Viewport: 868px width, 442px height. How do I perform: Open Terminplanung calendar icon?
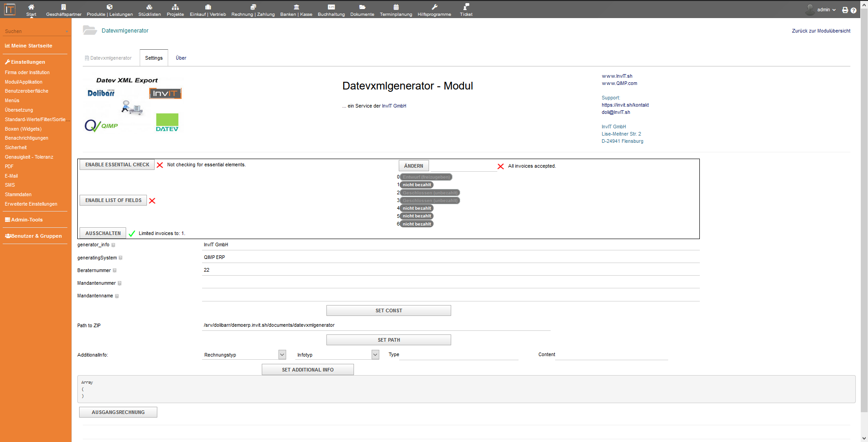[x=396, y=7]
